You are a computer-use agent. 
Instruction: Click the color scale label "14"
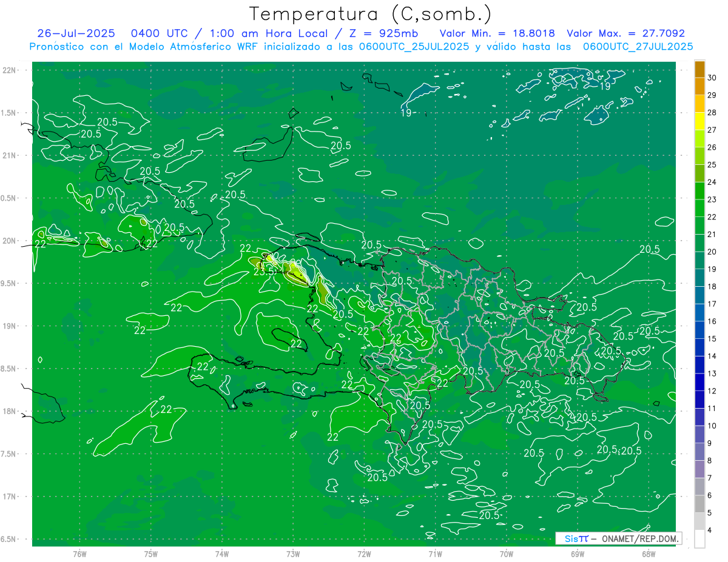[712, 356]
